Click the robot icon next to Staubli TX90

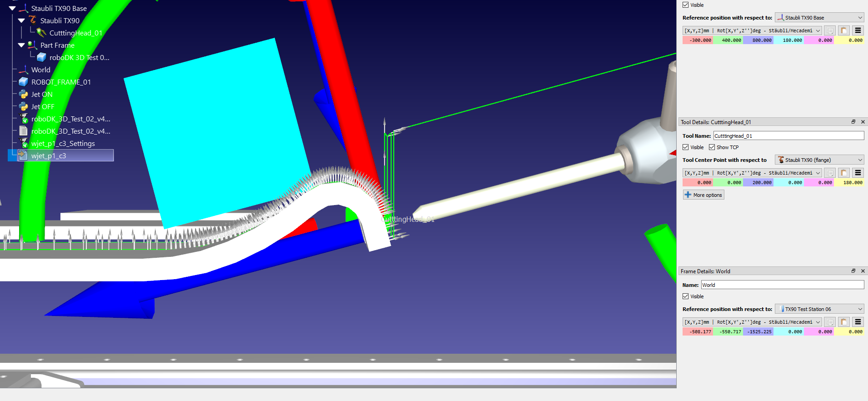coord(33,20)
